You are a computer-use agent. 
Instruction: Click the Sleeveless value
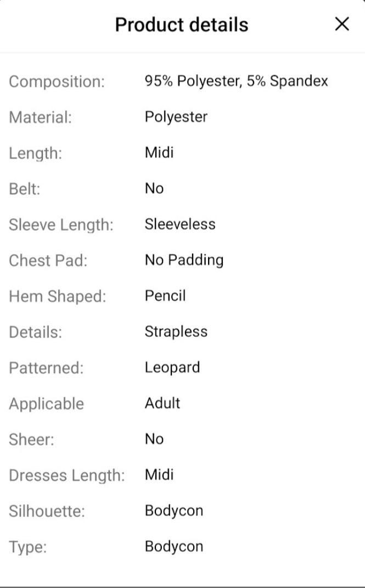pyautogui.click(x=180, y=224)
